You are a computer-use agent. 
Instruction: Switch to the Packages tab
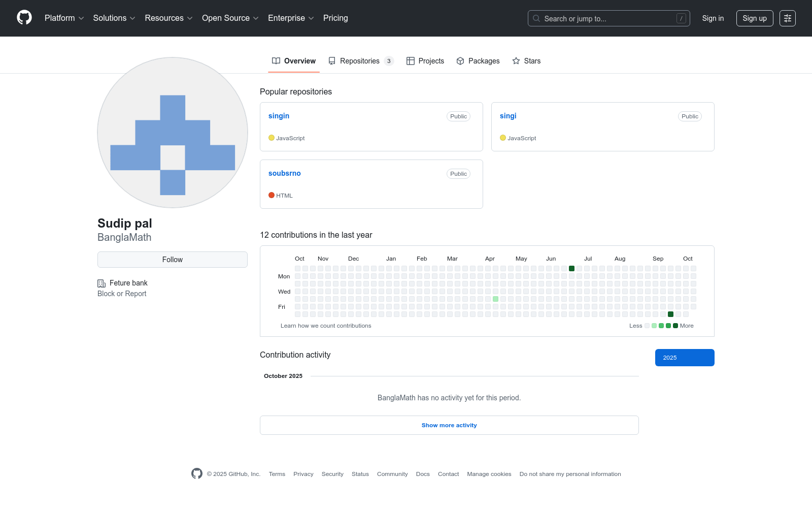point(478,61)
